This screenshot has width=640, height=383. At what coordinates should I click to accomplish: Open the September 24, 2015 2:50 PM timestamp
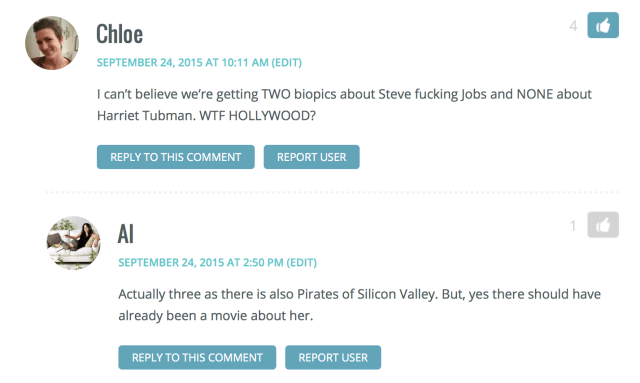click(201, 263)
